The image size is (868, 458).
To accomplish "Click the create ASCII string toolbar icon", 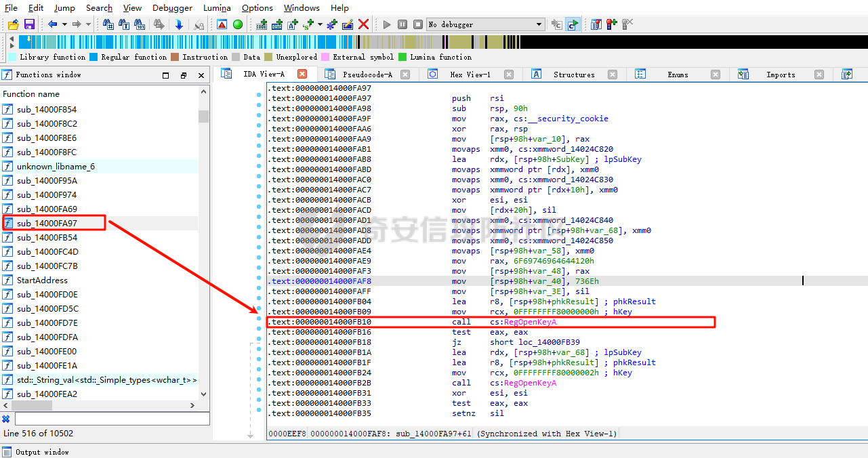I will 293,24.
